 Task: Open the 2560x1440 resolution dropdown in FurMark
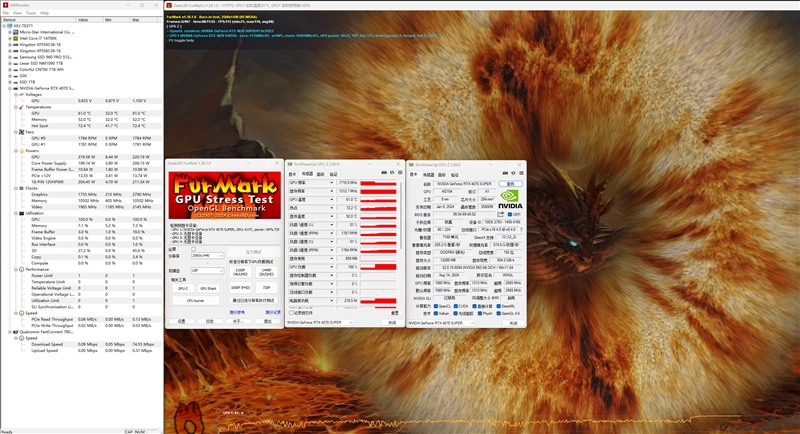[207, 256]
